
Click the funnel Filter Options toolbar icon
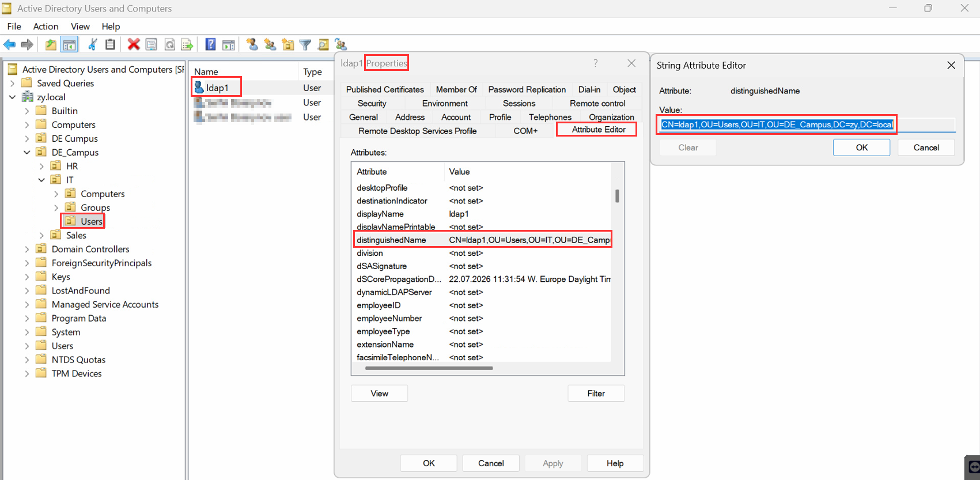305,44
